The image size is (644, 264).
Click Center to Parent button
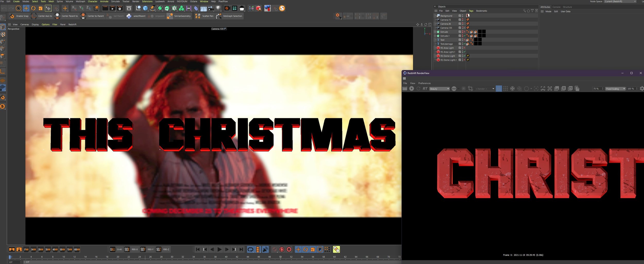pyautogui.click(x=92, y=16)
